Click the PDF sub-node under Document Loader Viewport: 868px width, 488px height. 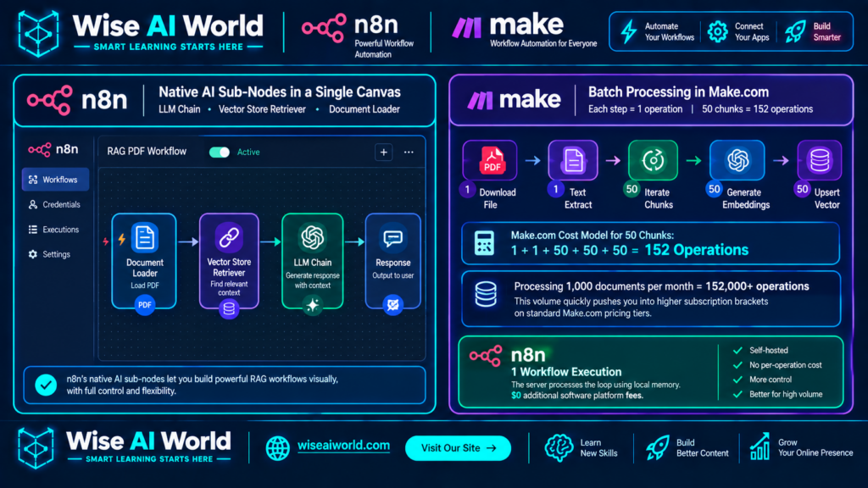[x=144, y=305]
